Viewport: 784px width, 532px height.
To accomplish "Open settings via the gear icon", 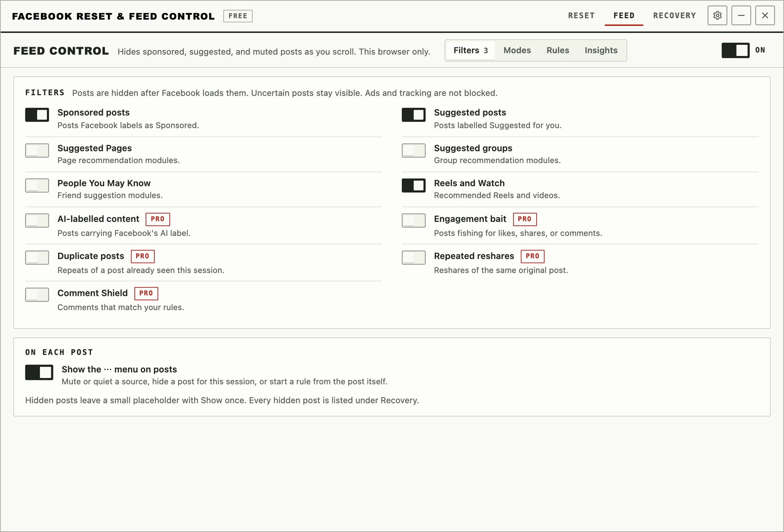I will (x=717, y=16).
